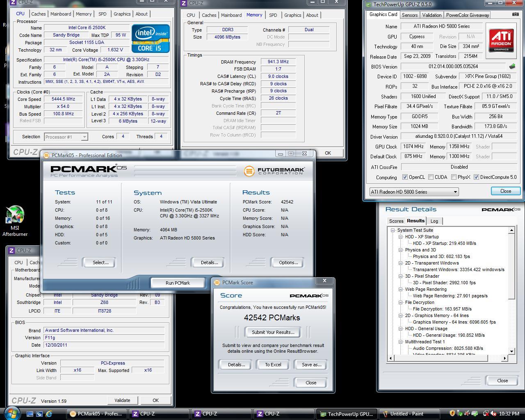525x420 pixels.
Task: Click the security shield tray icon
Action: tap(452, 414)
